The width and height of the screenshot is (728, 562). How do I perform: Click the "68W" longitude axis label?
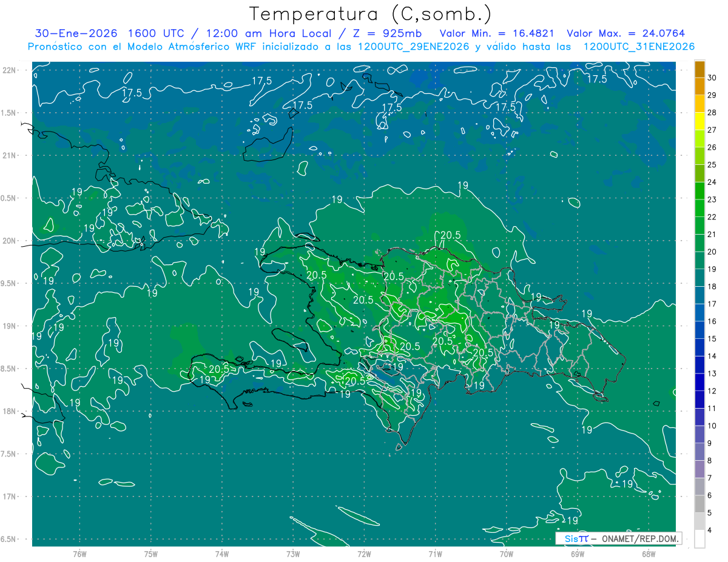[649, 554]
